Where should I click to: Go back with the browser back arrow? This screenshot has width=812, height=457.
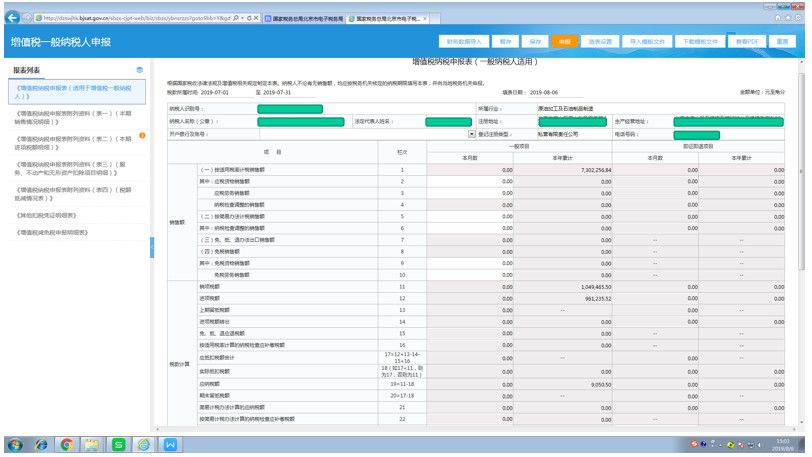(12, 18)
